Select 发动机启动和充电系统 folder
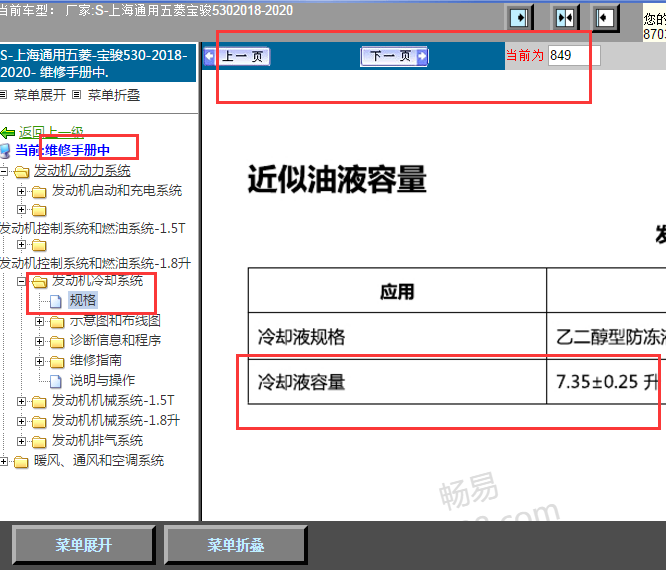The height and width of the screenshot is (570, 666). click(x=117, y=190)
